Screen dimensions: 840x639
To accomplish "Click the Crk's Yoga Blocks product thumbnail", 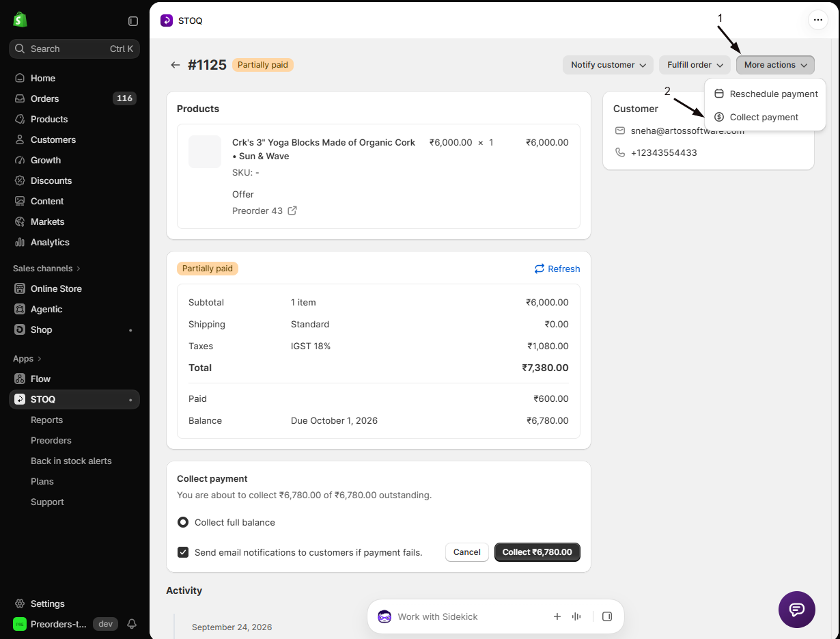I will tap(205, 152).
